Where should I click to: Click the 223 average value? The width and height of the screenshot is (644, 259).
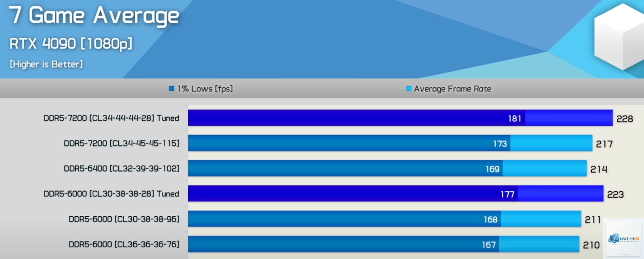pyautogui.click(x=615, y=194)
